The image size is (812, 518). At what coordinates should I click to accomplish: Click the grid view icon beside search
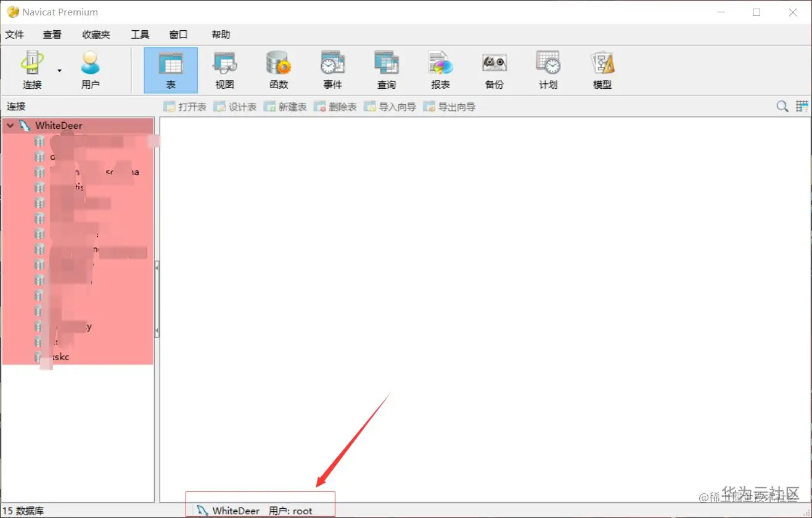[x=802, y=106]
